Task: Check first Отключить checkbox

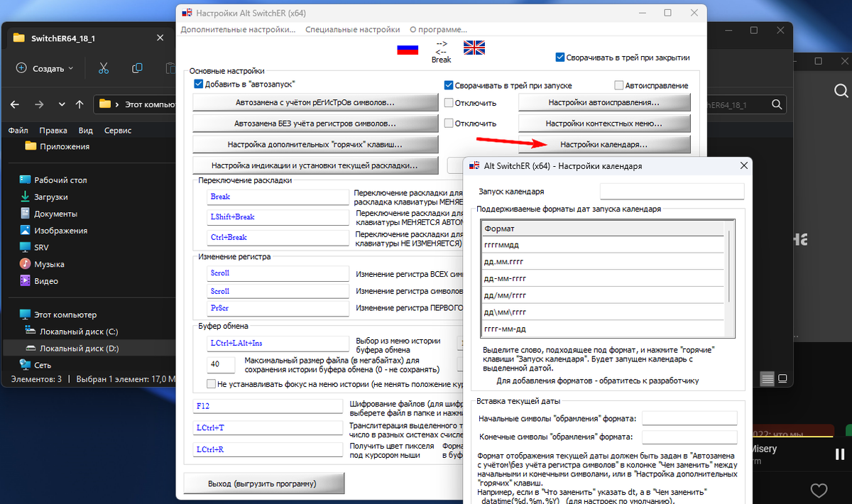Action: point(449,103)
